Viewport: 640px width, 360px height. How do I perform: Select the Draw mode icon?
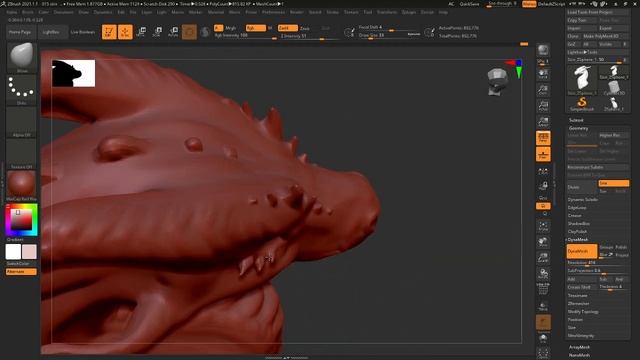pyautogui.click(x=125, y=32)
